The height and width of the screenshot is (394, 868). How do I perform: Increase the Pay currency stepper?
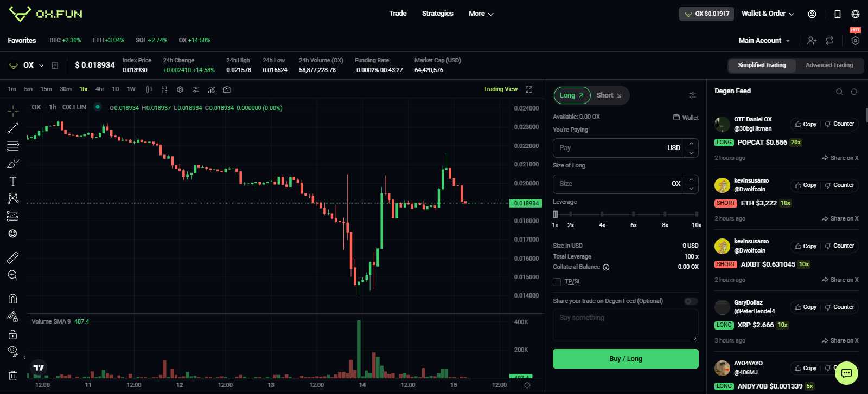pyautogui.click(x=691, y=143)
